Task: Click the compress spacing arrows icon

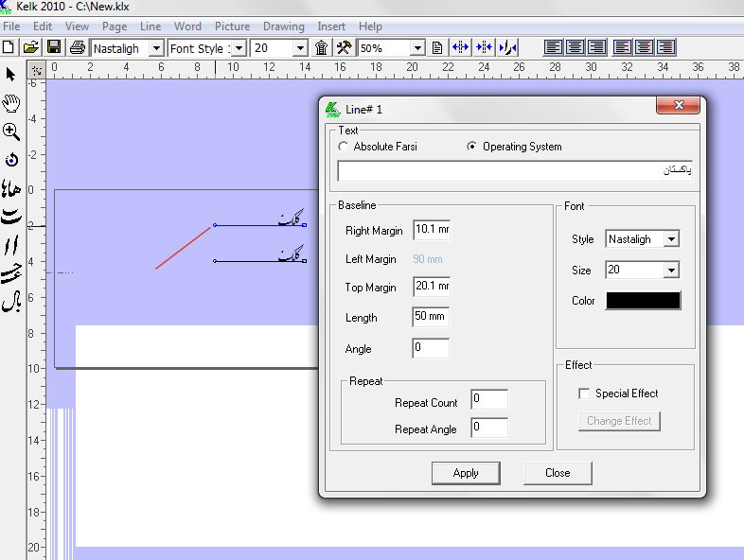Action: 485,47
